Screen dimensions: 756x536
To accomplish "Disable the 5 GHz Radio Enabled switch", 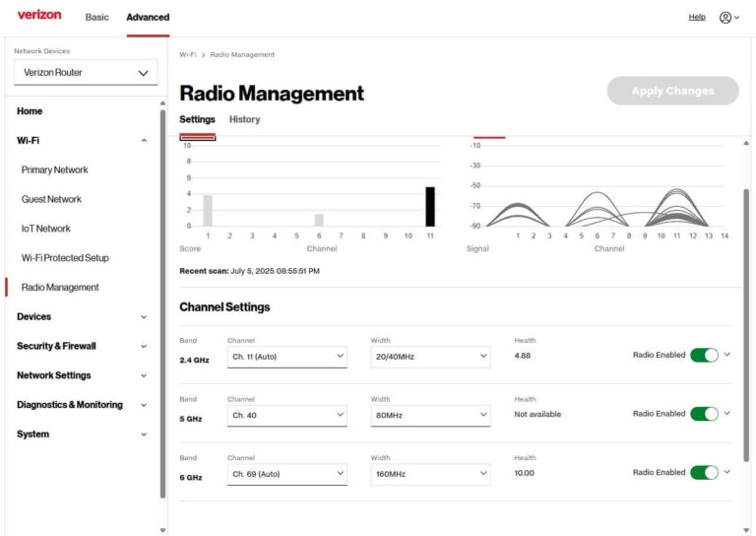I will click(x=704, y=414).
